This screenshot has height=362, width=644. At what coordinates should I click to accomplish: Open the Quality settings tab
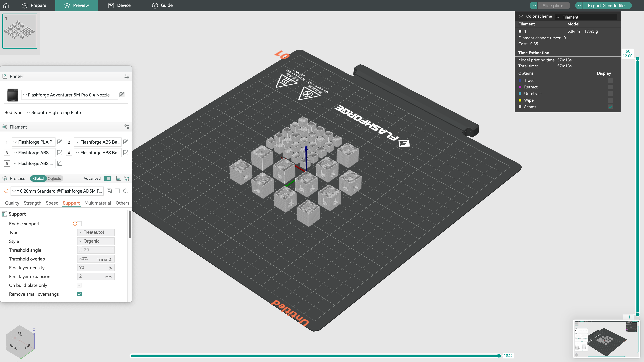tap(12, 203)
